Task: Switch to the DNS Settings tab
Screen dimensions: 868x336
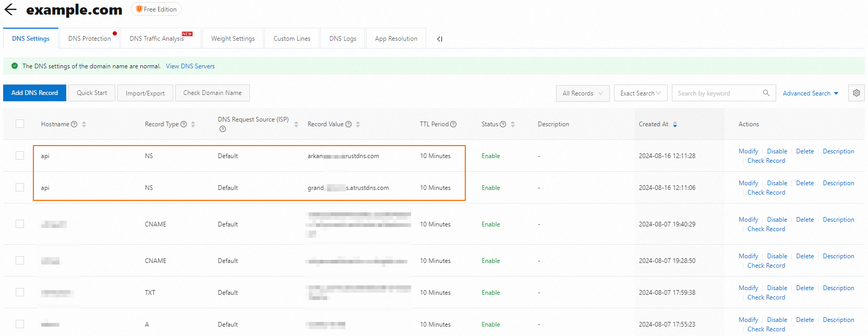Action: point(31,39)
